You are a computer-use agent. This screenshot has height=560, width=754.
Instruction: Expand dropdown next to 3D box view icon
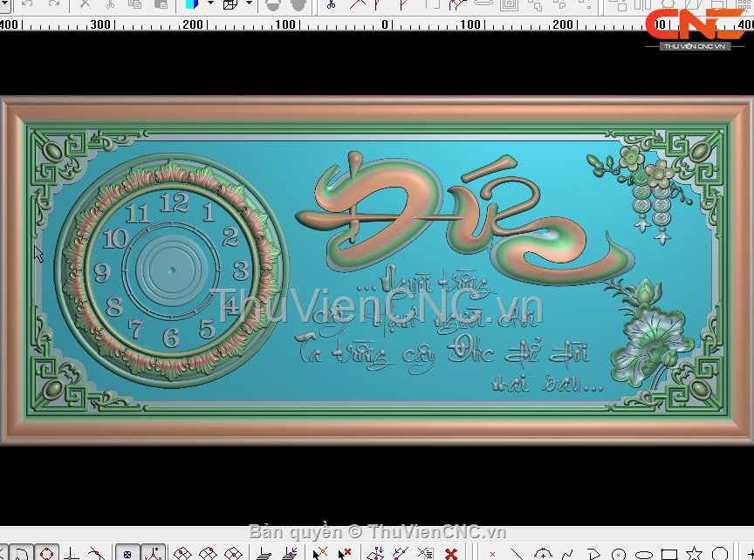pos(249,4)
